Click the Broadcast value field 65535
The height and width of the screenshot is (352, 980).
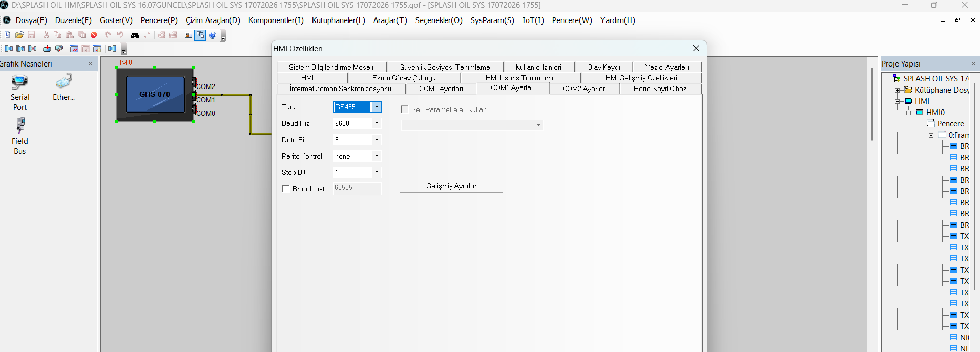click(x=357, y=188)
